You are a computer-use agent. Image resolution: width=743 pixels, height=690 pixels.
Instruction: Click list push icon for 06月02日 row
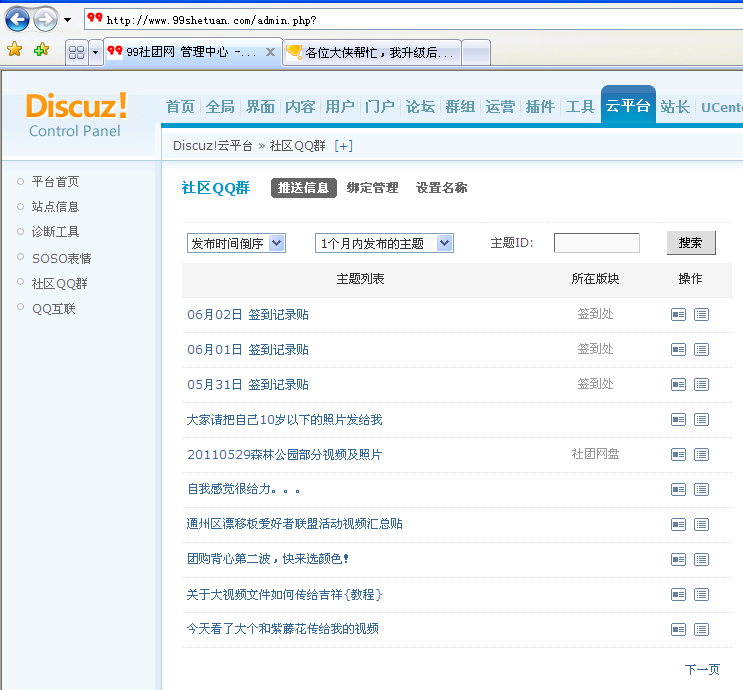(x=701, y=315)
